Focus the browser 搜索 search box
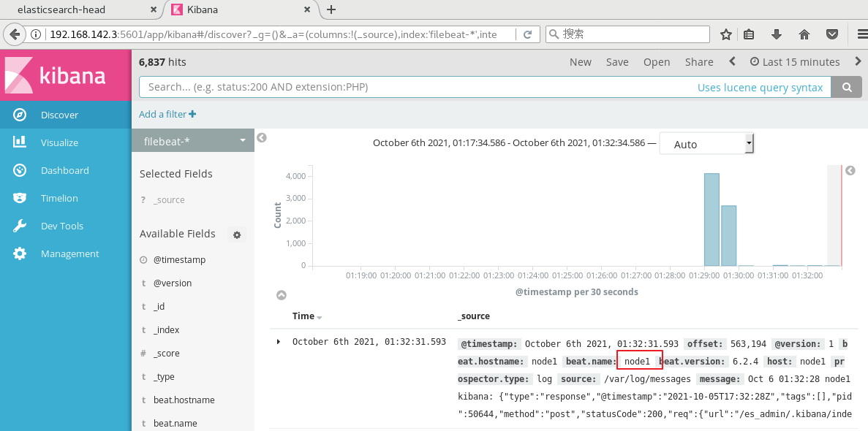Image resolution: width=868 pixels, height=431 pixels. 627,34
